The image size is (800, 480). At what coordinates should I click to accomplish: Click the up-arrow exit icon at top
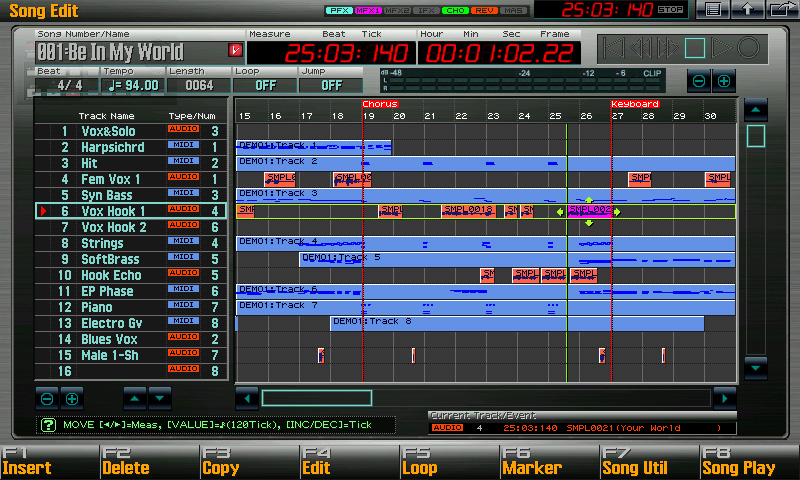(747, 9)
